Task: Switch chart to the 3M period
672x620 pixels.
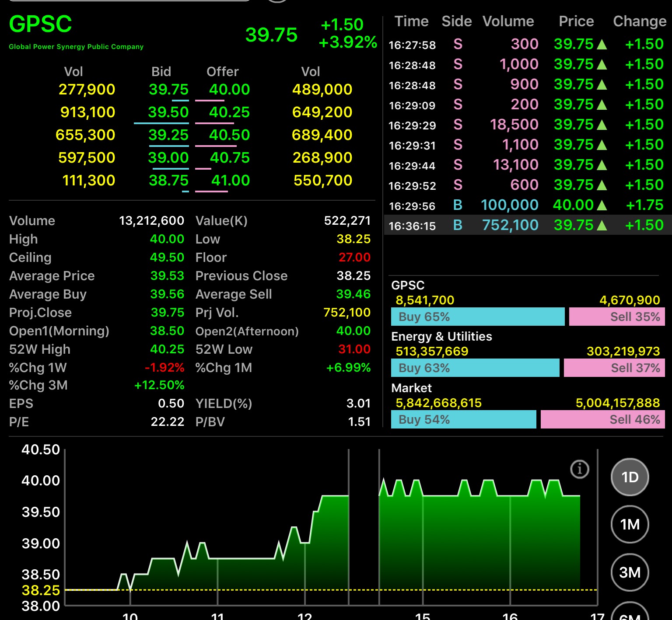Action: pyautogui.click(x=630, y=572)
